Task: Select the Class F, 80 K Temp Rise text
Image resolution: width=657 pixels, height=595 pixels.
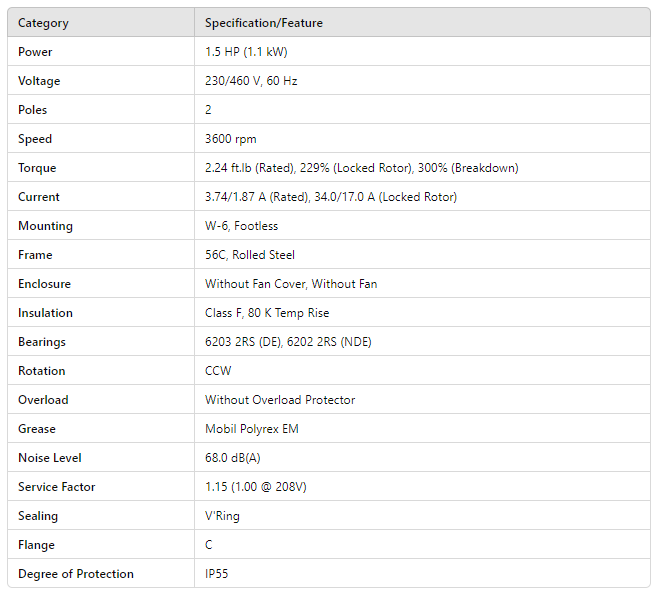Action: (x=267, y=313)
